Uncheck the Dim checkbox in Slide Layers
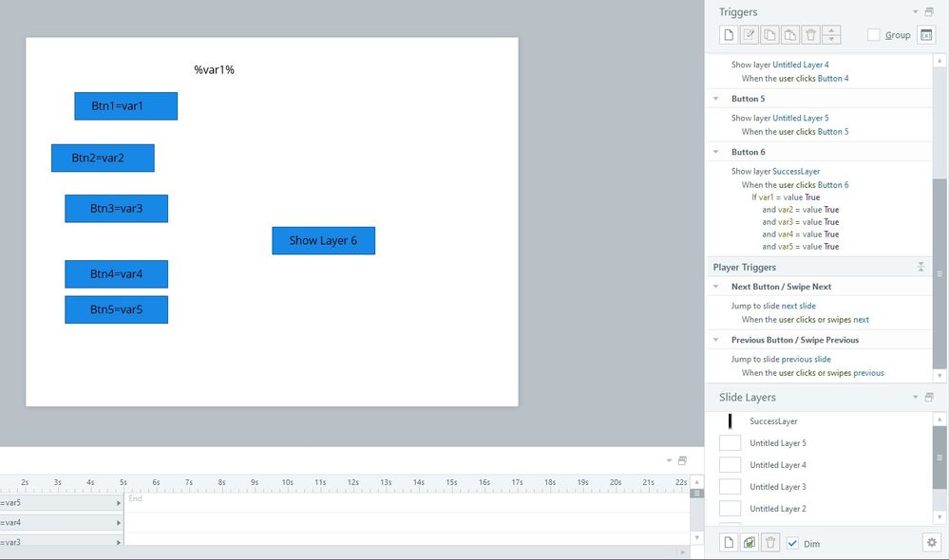Viewport: 949px width, 560px height. coord(792,543)
